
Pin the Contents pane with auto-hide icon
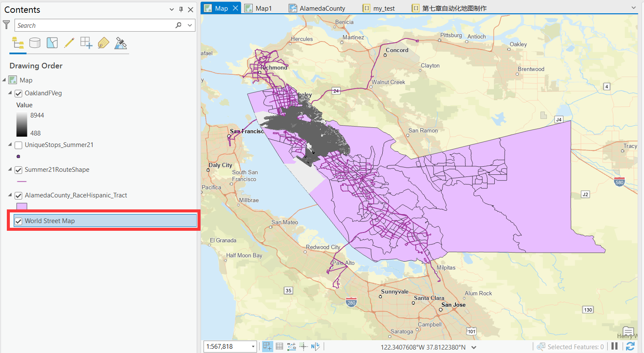pos(181,9)
